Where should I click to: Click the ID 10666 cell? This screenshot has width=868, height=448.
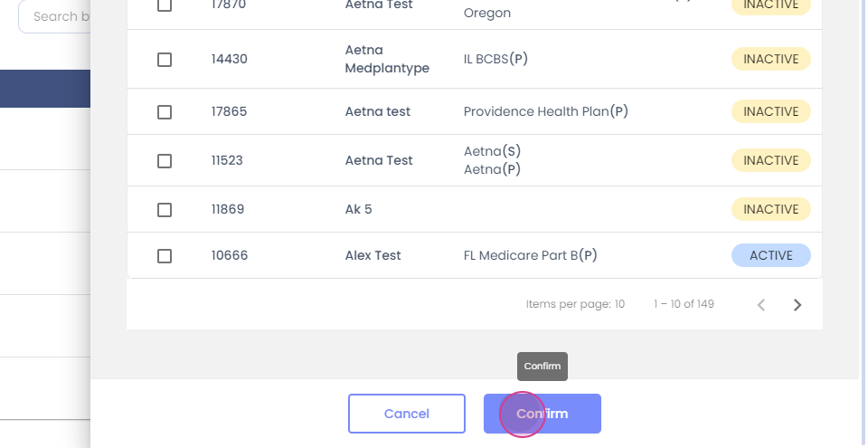tap(230, 256)
